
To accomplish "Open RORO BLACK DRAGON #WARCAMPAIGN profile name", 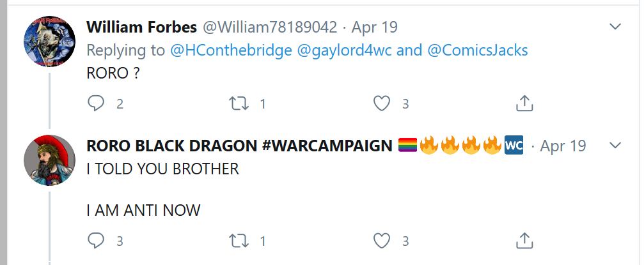I will (239, 146).
